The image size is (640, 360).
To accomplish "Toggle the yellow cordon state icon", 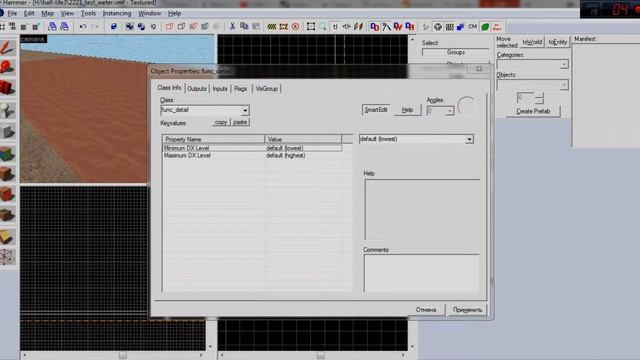I will tap(271, 27).
